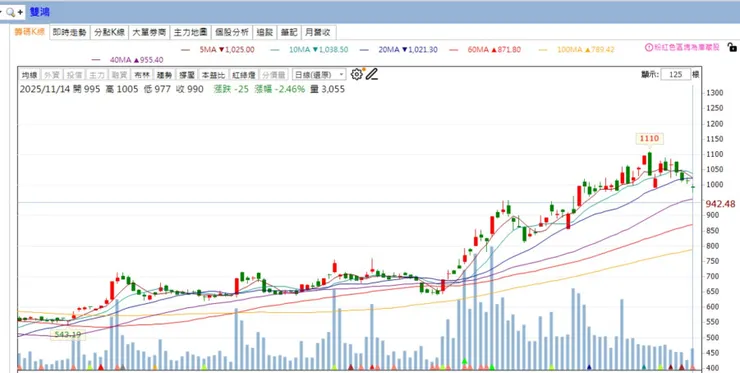Click the 60MA value 871.80
Screen dimensions: 740x373
(509, 50)
